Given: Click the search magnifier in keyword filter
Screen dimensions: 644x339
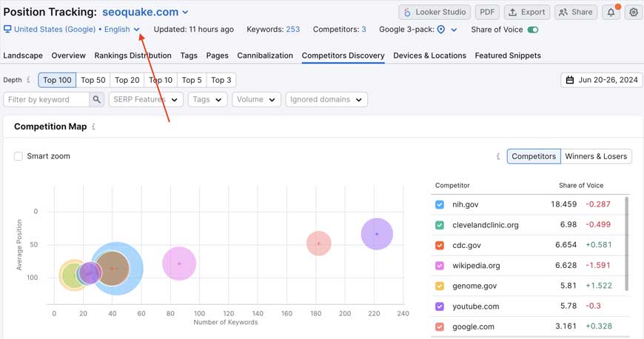Looking at the screenshot, I should (x=96, y=99).
